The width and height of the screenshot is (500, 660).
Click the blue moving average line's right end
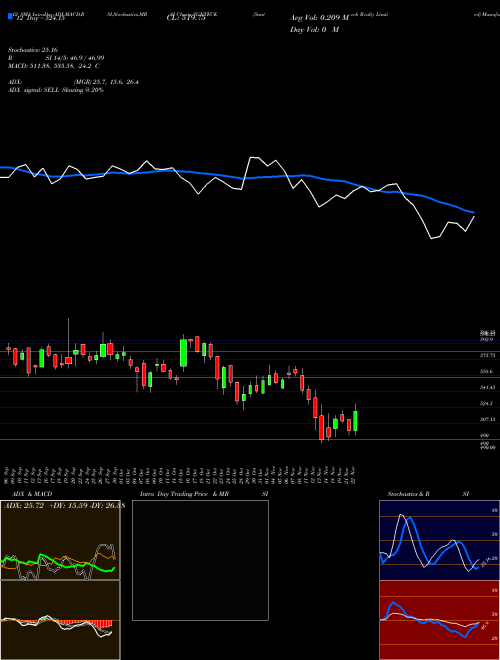click(473, 212)
